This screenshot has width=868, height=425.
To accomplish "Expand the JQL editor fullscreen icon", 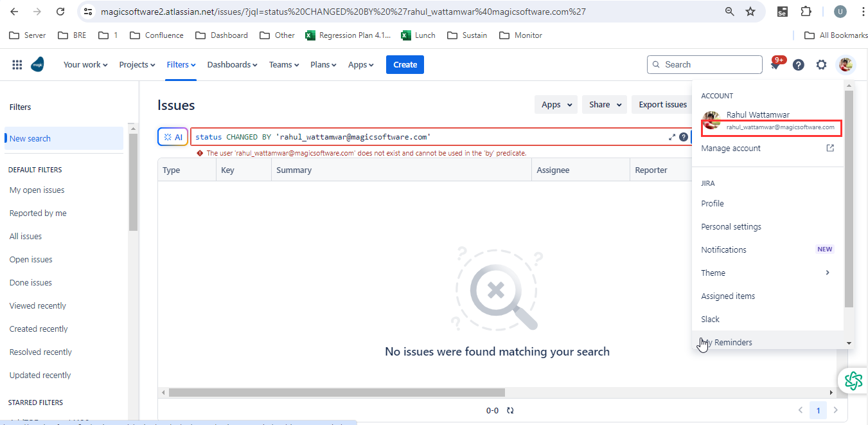I will [x=672, y=136].
